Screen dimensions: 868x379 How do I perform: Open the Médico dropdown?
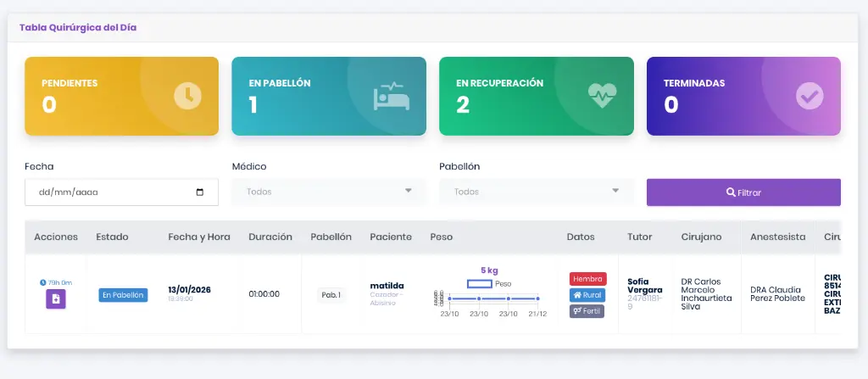tap(329, 192)
